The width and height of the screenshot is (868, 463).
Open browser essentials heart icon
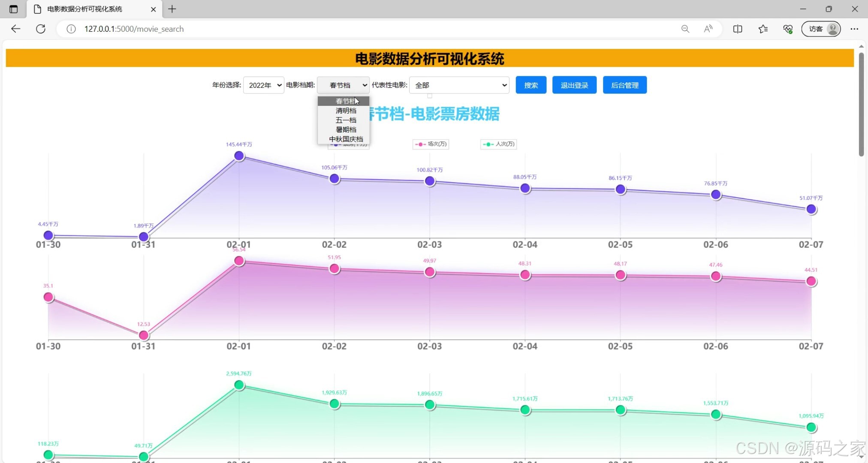(788, 29)
